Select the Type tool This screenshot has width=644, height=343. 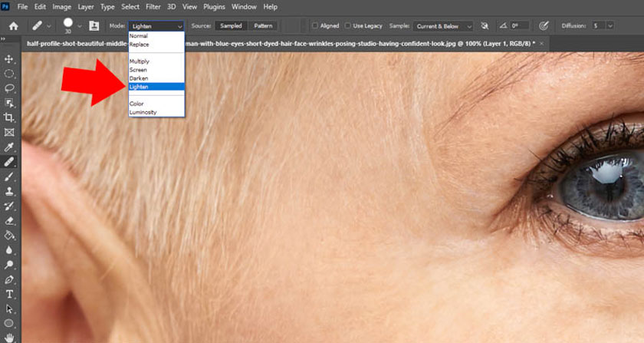(x=9, y=294)
